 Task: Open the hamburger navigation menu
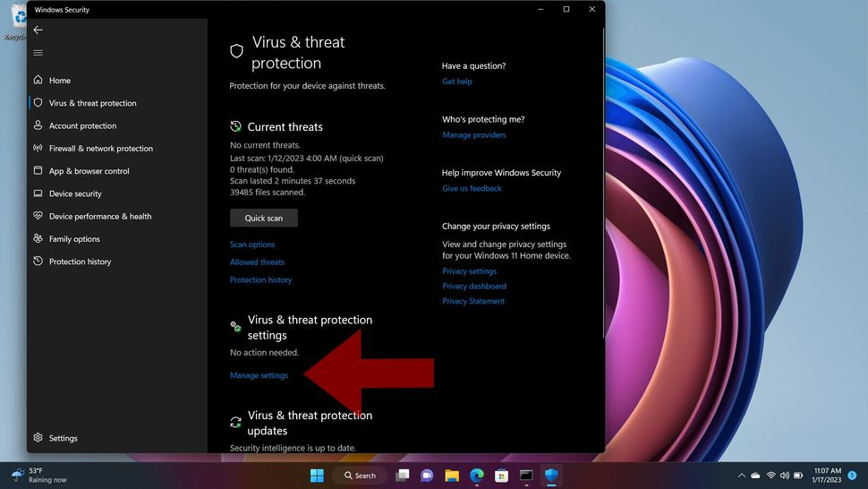coord(38,53)
